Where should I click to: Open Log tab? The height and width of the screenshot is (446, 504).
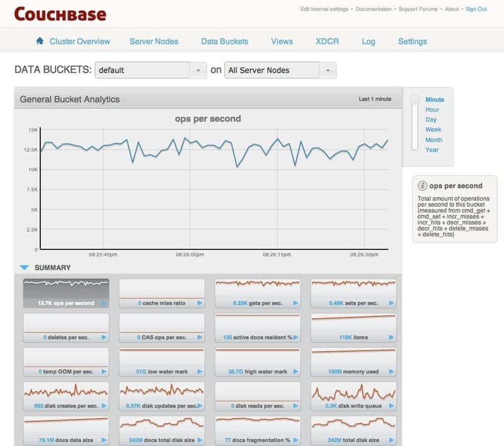point(369,42)
